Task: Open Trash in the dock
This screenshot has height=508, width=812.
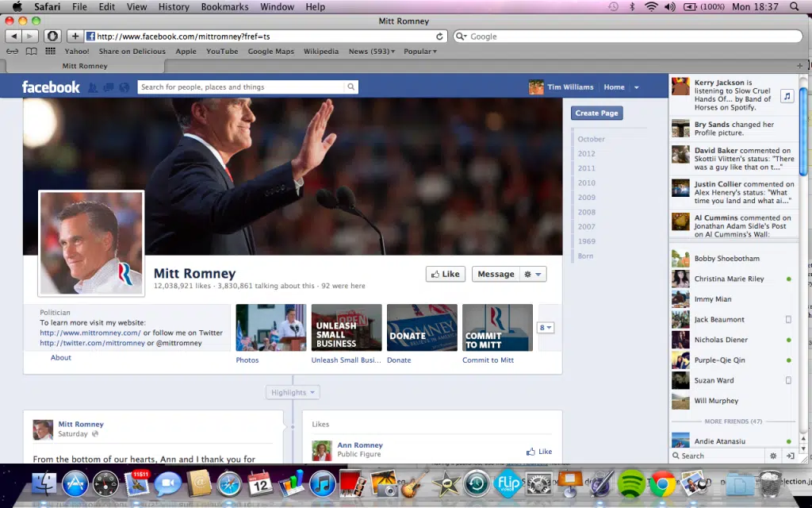Action: [770, 483]
